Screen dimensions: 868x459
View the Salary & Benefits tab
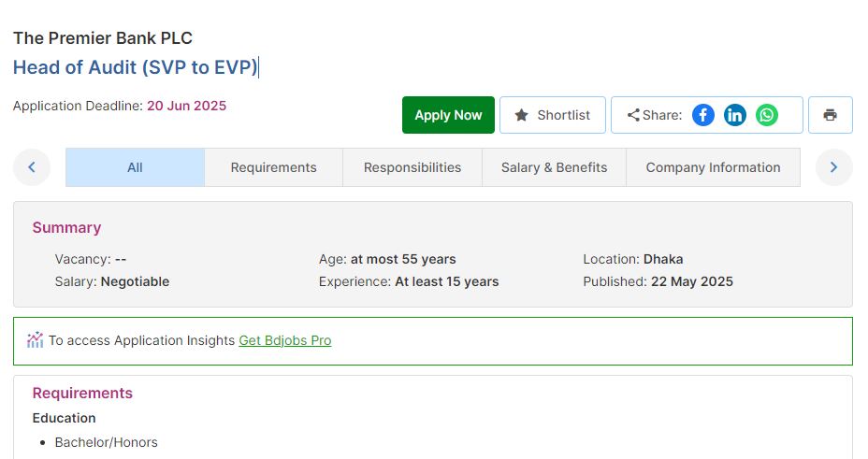point(554,167)
